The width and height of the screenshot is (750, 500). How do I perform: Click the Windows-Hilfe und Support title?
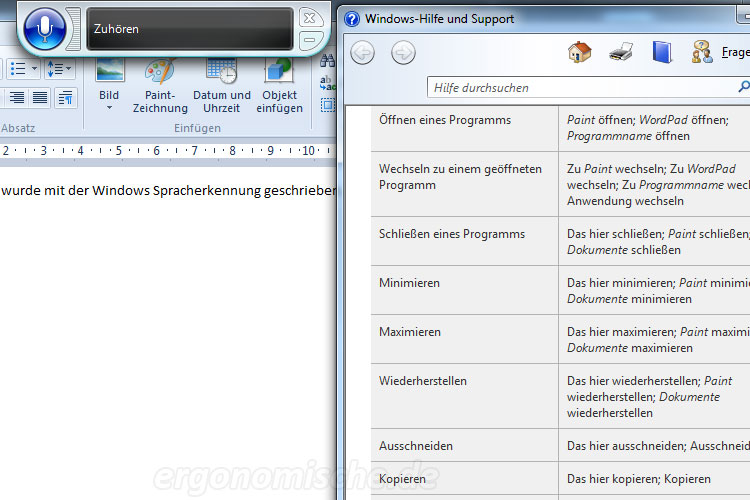[x=440, y=19]
